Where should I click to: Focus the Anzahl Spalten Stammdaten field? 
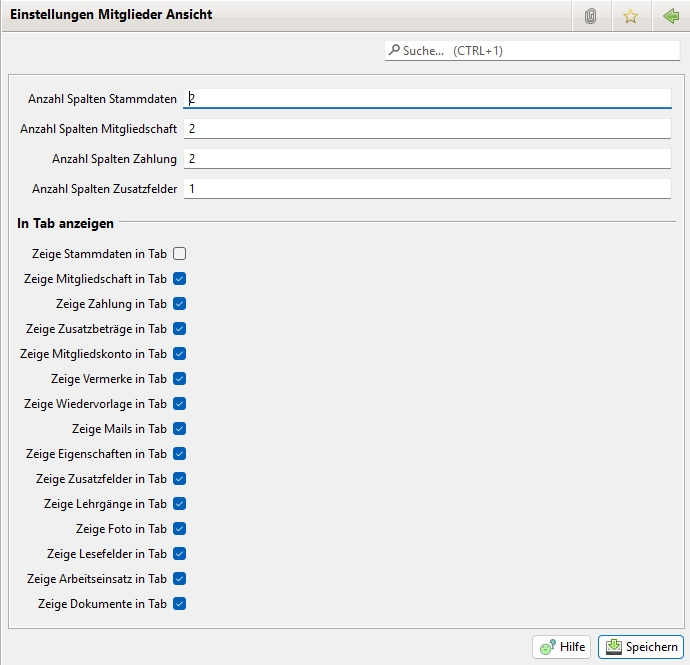click(427, 99)
